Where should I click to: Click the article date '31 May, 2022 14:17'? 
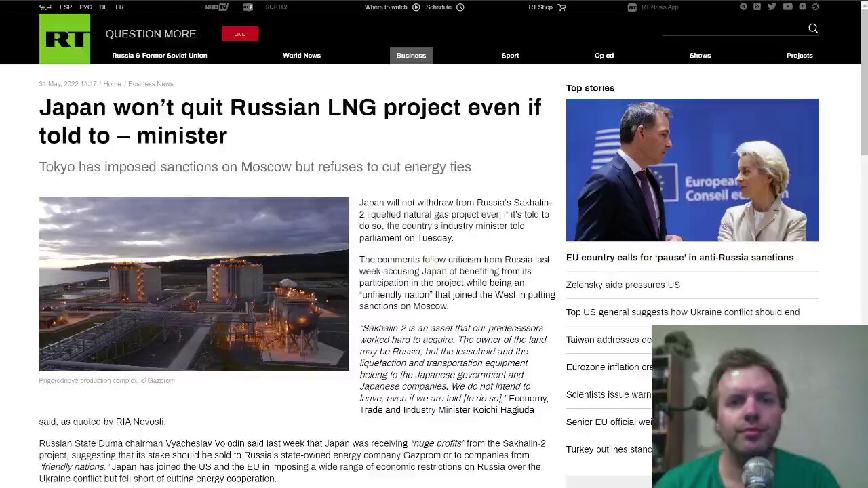(68, 84)
